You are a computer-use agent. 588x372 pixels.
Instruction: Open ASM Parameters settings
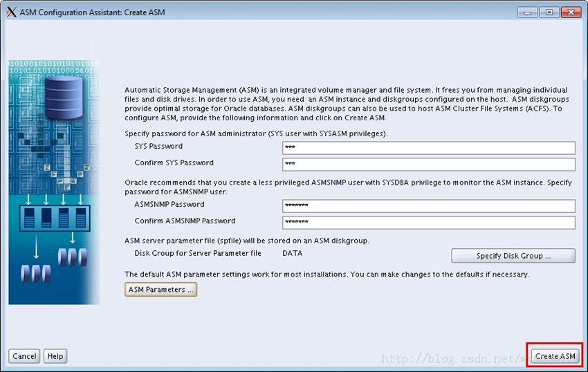coord(161,290)
